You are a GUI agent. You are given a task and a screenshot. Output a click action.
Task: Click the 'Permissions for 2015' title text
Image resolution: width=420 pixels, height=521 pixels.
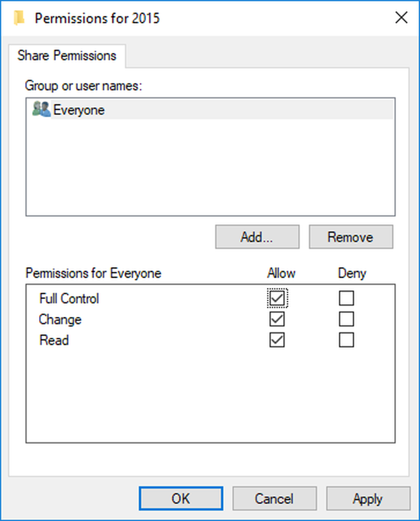tap(97, 19)
